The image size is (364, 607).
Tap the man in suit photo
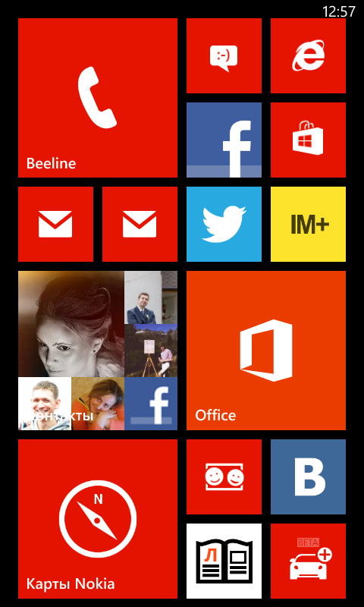click(151, 297)
